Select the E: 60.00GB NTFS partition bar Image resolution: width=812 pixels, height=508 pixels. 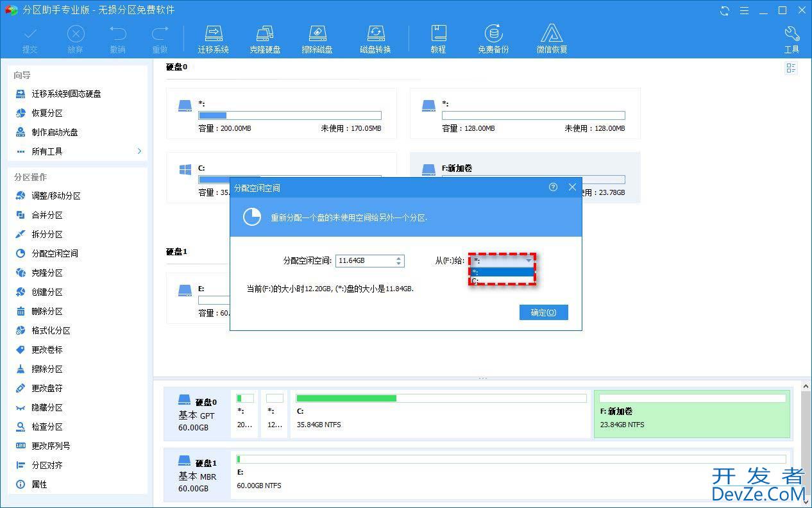tap(511, 474)
